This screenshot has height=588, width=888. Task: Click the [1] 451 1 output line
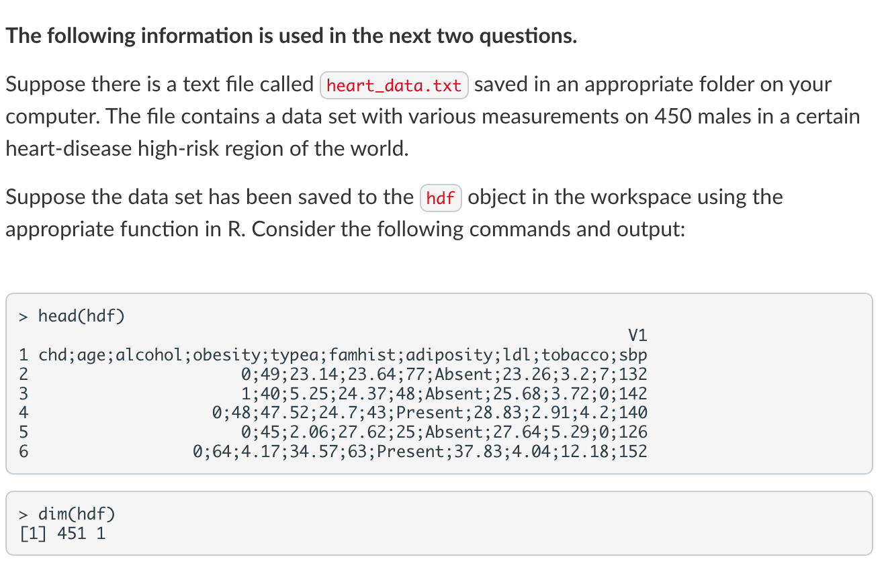[x=62, y=534]
